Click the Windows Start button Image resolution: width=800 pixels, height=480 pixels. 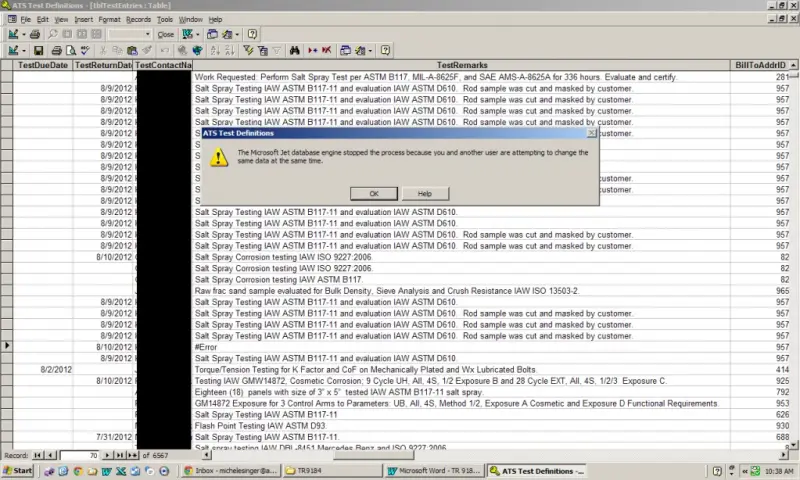(17, 470)
